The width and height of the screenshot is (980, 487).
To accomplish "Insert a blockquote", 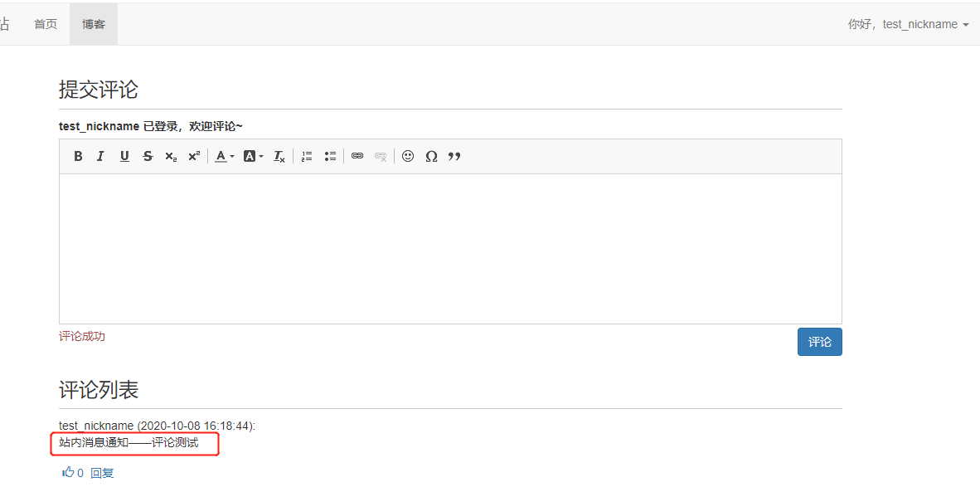I will click(x=454, y=156).
